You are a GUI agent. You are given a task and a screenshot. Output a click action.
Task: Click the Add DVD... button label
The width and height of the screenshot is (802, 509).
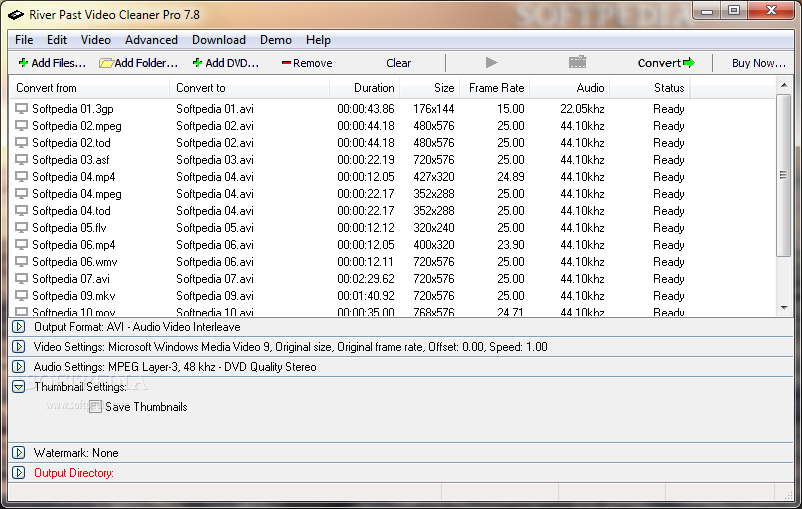coord(232,63)
